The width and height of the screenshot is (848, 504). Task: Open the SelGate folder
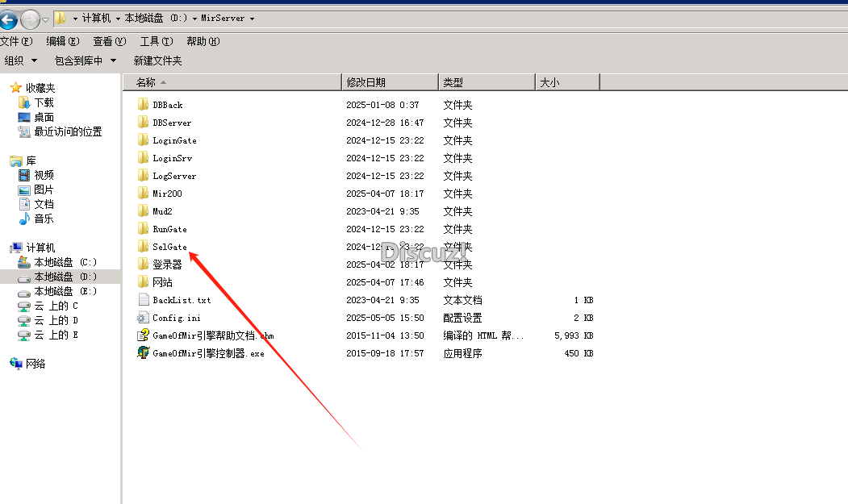pos(167,246)
